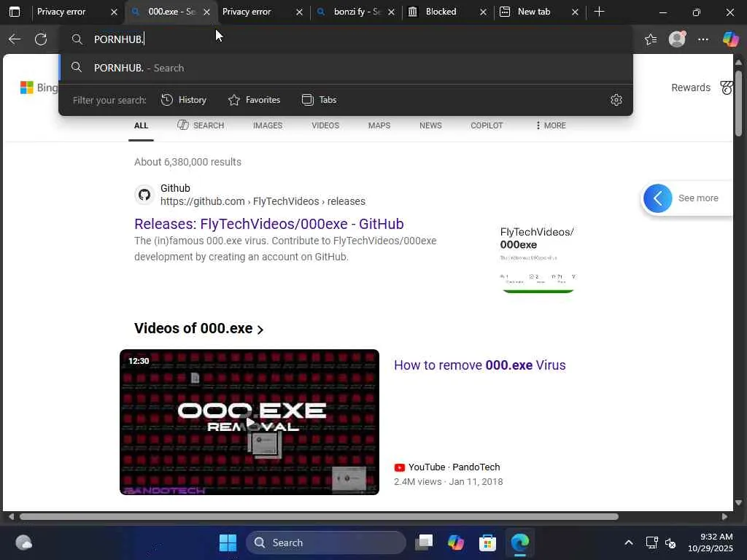Close the Blocked tab

point(483,12)
